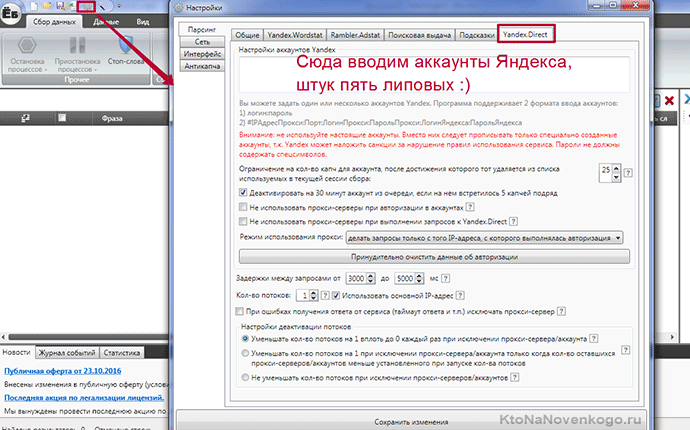This screenshot has width=690, height=430.
Task: Open Публичная оферта от 23.10.2016 link
Action: point(62,371)
